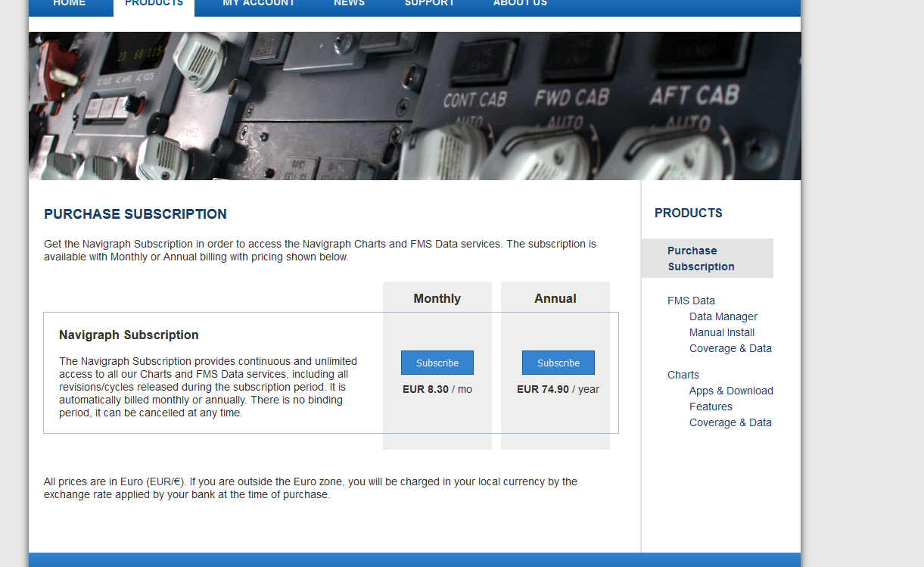Click the Annual column header
924x567 pixels.
pos(555,298)
